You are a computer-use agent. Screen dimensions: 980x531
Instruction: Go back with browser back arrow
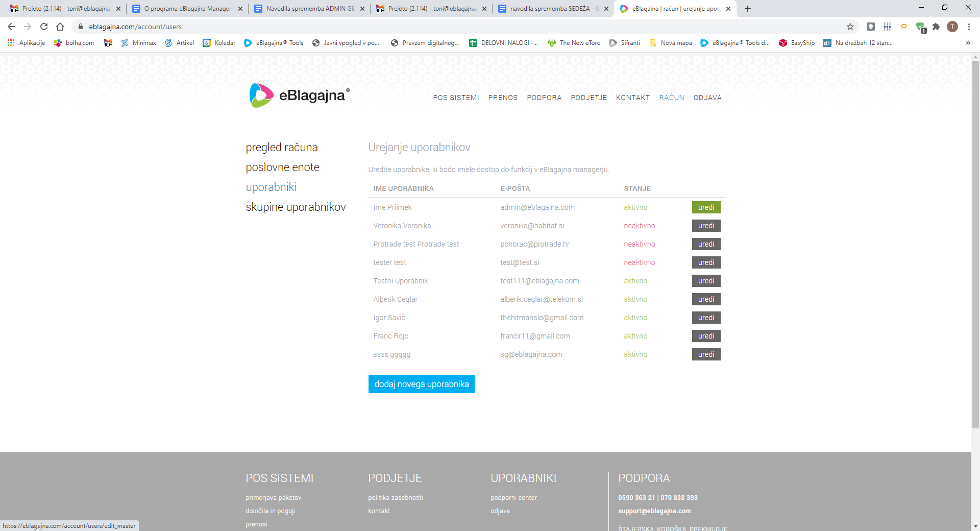[11, 27]
